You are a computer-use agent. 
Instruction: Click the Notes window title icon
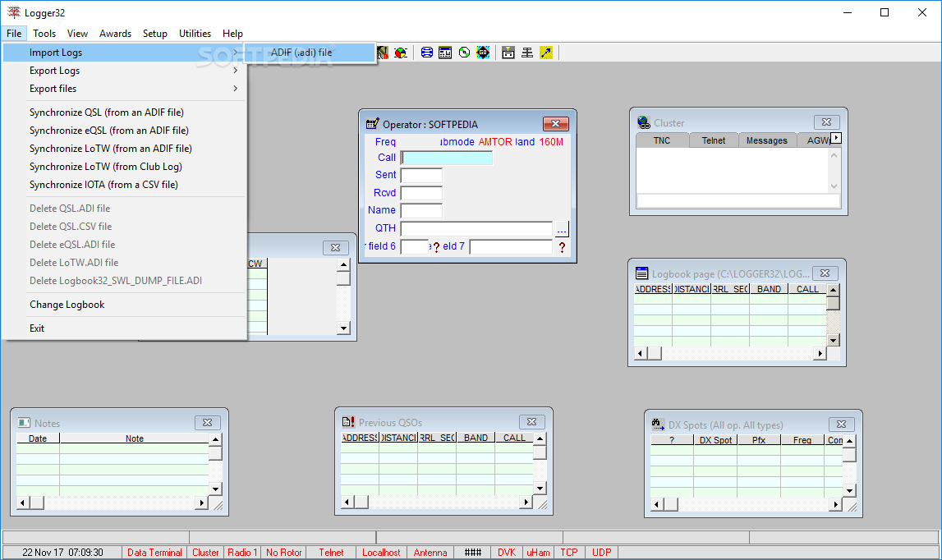coord(24,423)
